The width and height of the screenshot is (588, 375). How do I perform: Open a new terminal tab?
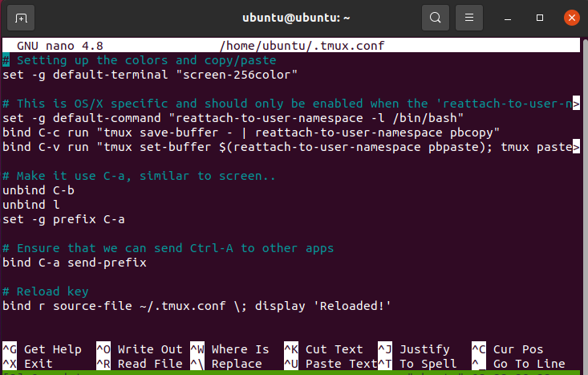[x=21, y=18]
